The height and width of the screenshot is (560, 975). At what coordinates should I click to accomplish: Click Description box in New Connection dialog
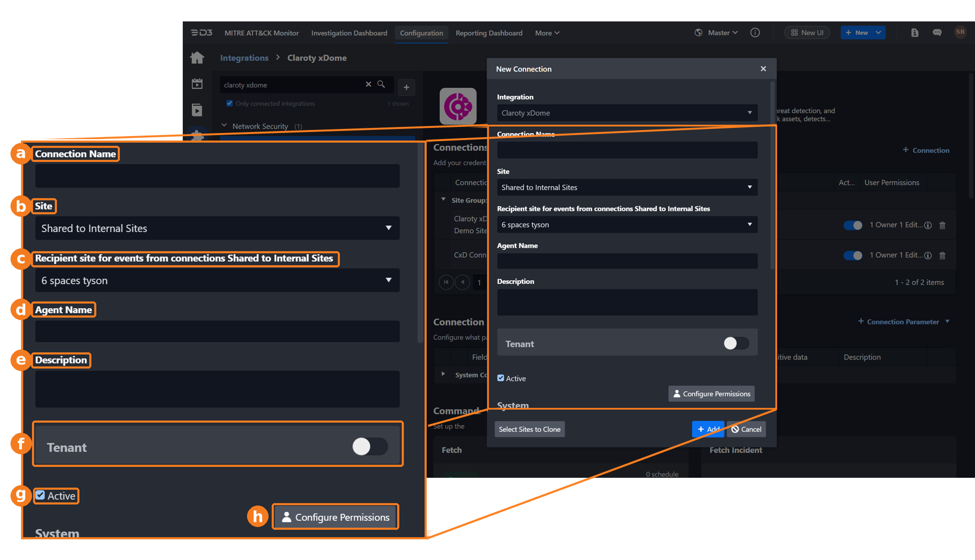(x=627, y=303)
